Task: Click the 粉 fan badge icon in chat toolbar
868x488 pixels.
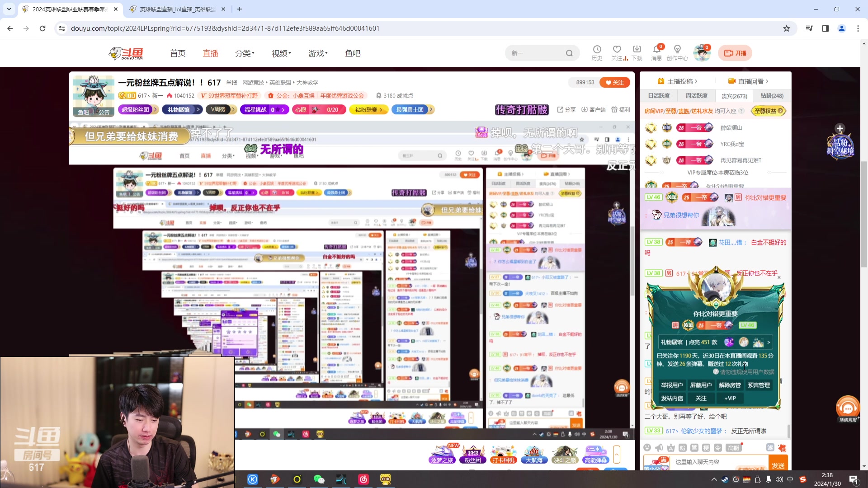Action: (683, 448)
